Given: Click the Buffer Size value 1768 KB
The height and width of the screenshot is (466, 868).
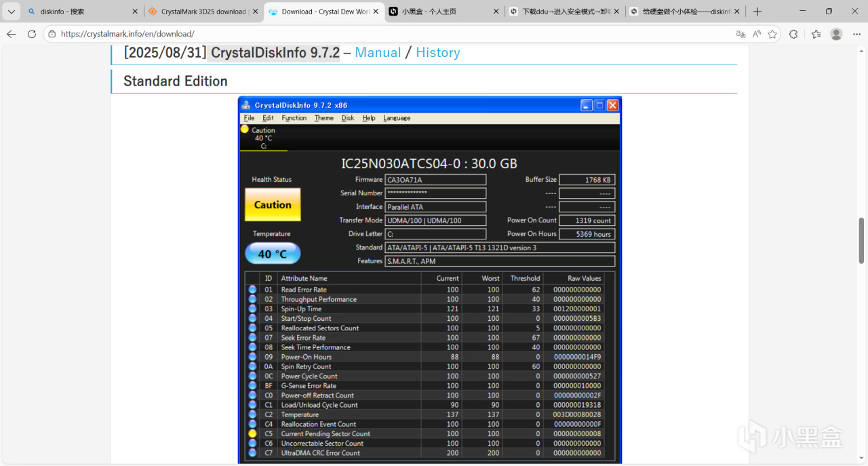Looking at the screenshot, I should 587,180.
